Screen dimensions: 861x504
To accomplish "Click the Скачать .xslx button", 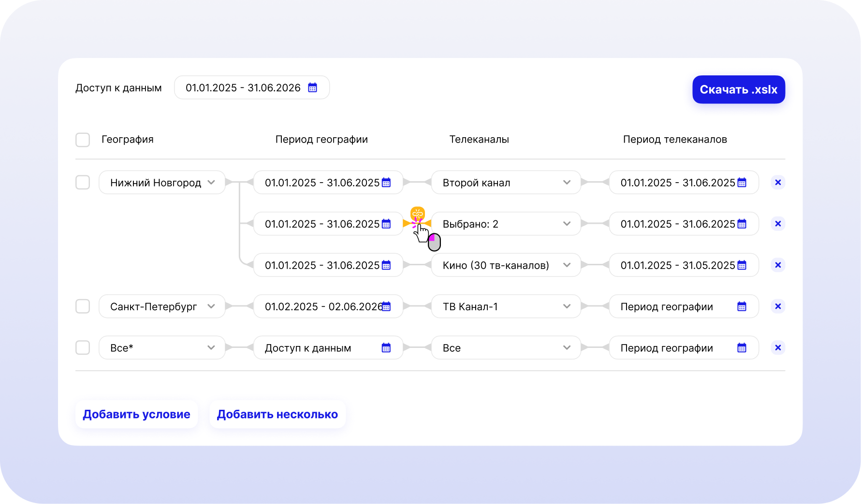I will [x=739, y=89].
